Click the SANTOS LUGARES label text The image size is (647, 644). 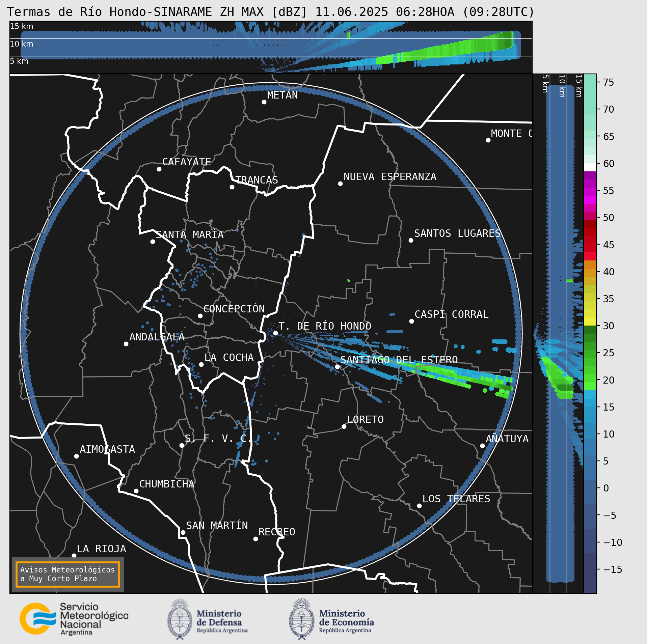click(x=457, y=233)
